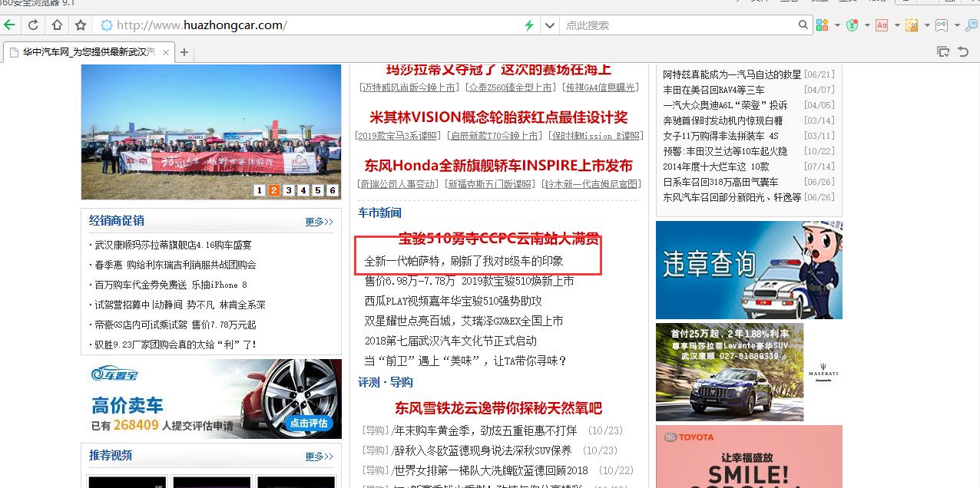The width and height of the screenshot is (980, 488).
Task: Open the game controller icon
Action: (x=942, y=25)
